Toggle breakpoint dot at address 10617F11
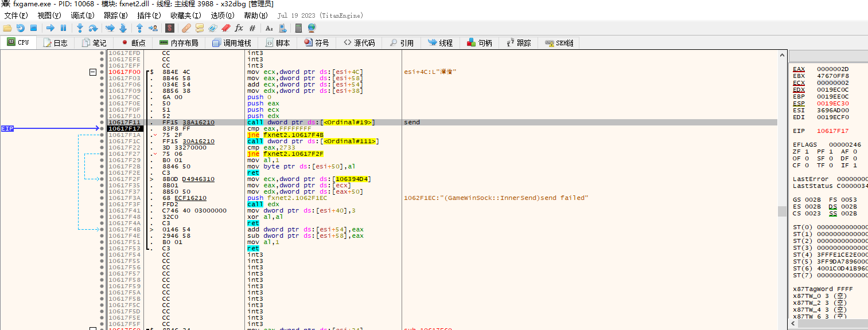The height and width of the screenshot is (330, 868). [102, 122]
